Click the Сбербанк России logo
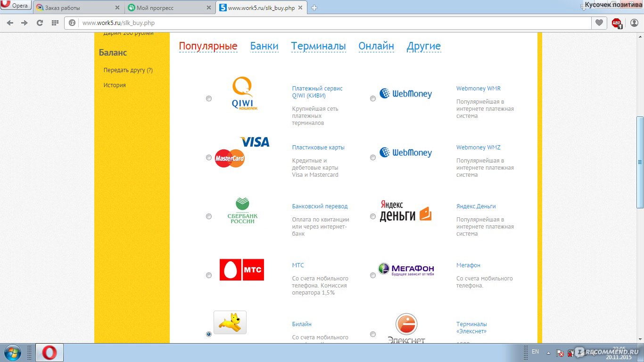This screenshot has width=644, height=362. [242, 211]
